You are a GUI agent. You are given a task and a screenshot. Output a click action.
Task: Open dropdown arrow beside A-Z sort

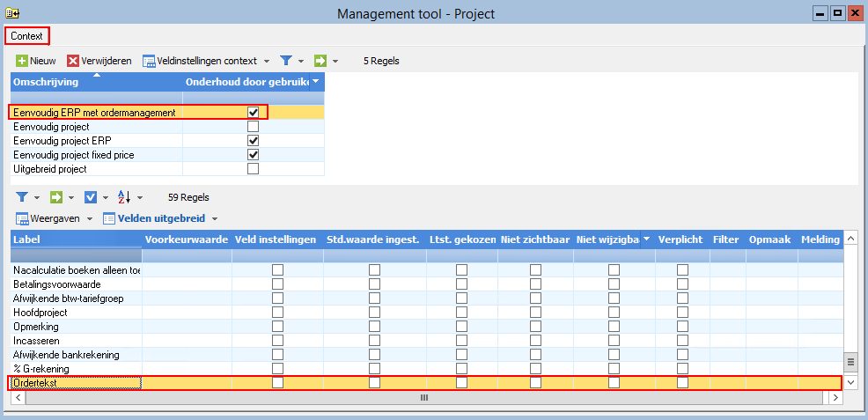coord(139,197)
